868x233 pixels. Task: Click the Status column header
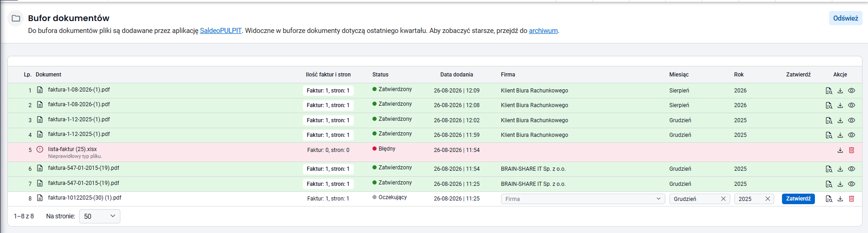tap(380, 75)
